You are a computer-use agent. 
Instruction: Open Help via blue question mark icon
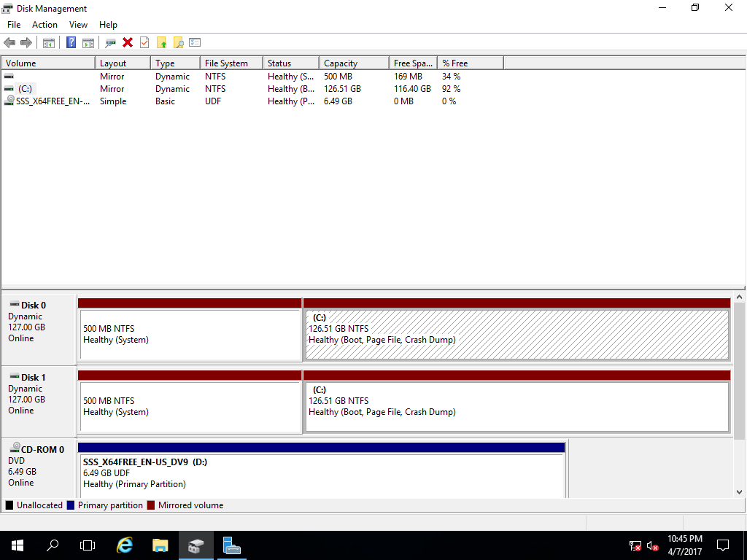click(x=71, y=42)
